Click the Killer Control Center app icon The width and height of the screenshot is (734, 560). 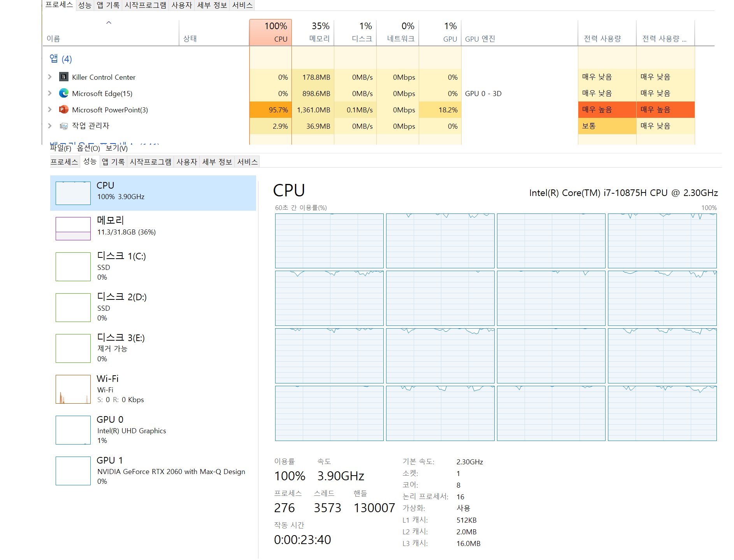[64, 77]
